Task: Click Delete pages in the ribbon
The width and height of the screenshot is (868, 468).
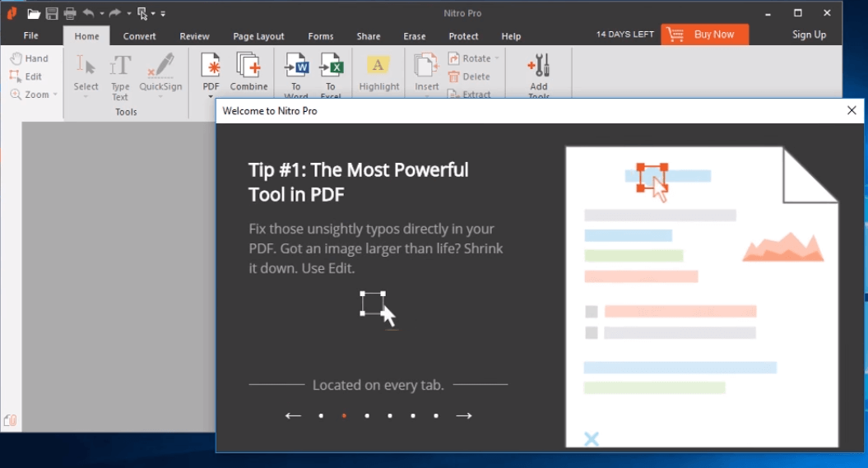Action: (x=469, y=76)
